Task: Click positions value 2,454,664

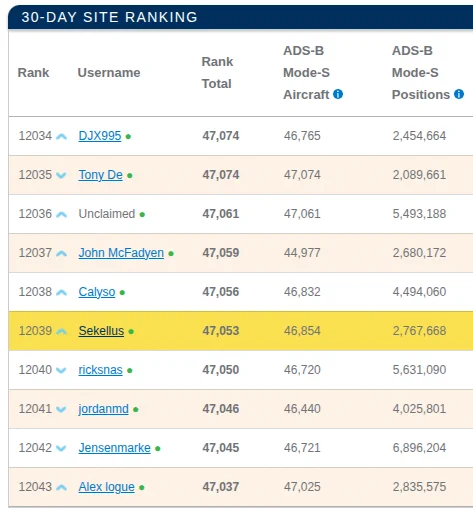Action: [419, 136]
